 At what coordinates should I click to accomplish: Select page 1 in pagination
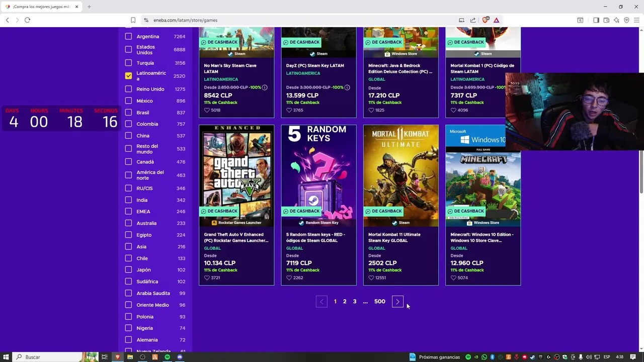click(335, 302)
